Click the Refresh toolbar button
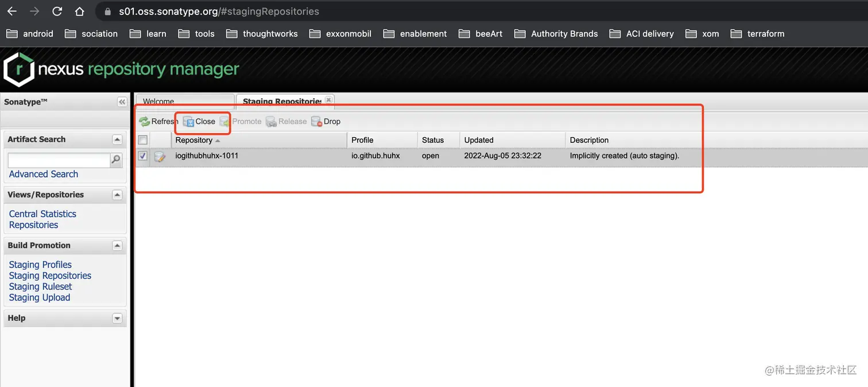Screen dimensions: 868x387 (x=158, y=121)
